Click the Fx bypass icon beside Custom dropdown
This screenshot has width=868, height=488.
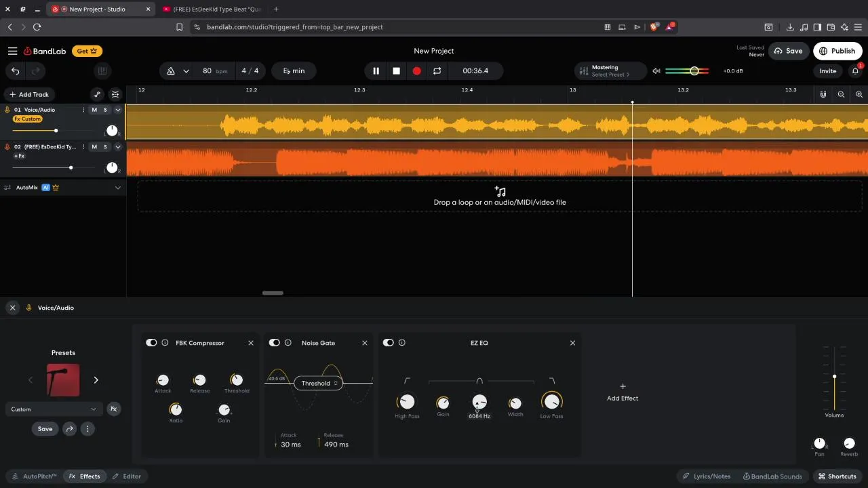[x=113, y=409]
